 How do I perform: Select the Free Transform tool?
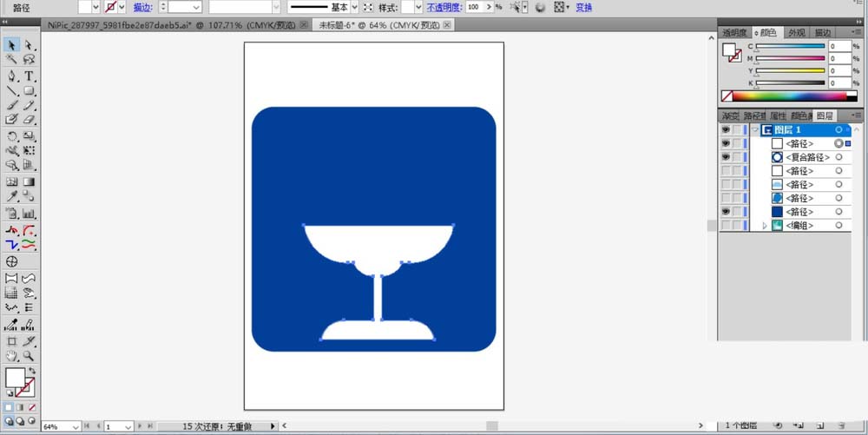pyautogui.click(x=29, y=150)
